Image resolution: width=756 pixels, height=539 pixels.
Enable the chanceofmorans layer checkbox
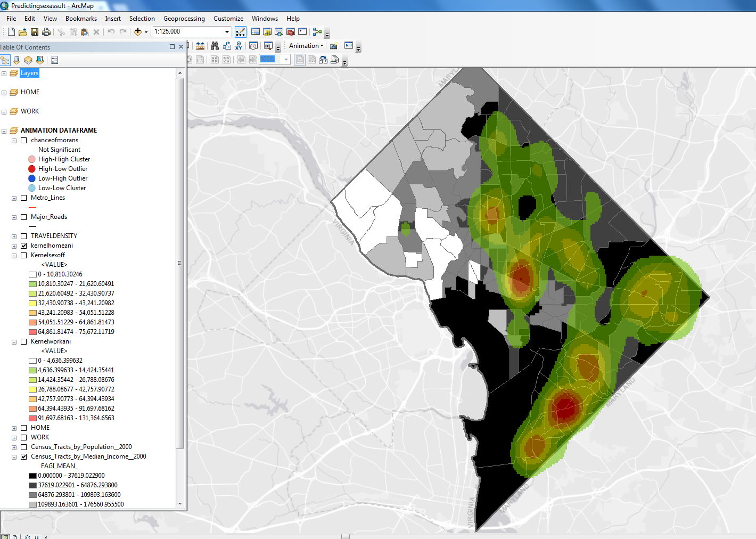coord(23,141)
